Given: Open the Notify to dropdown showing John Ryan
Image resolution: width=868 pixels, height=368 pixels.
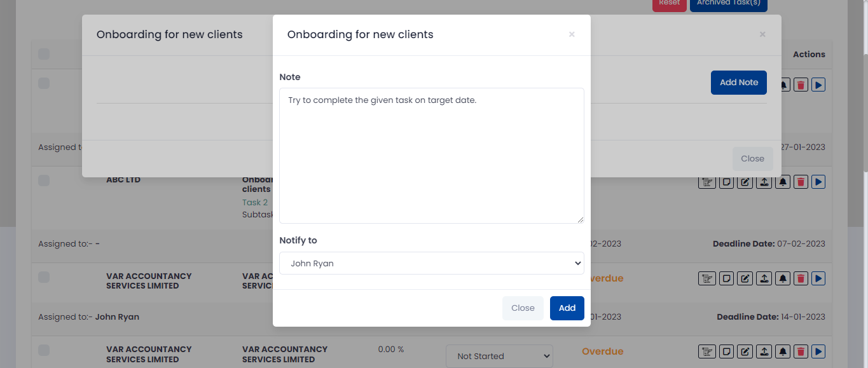Looking at the screenshot, I should tap(432, 263).
